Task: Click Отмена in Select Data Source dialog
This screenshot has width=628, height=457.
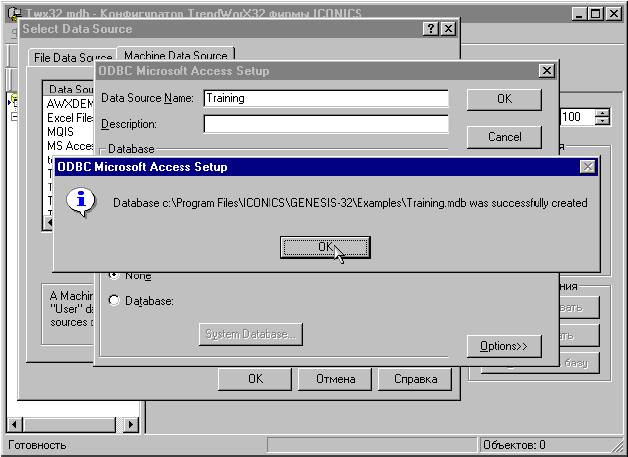Action: [335, 379]
